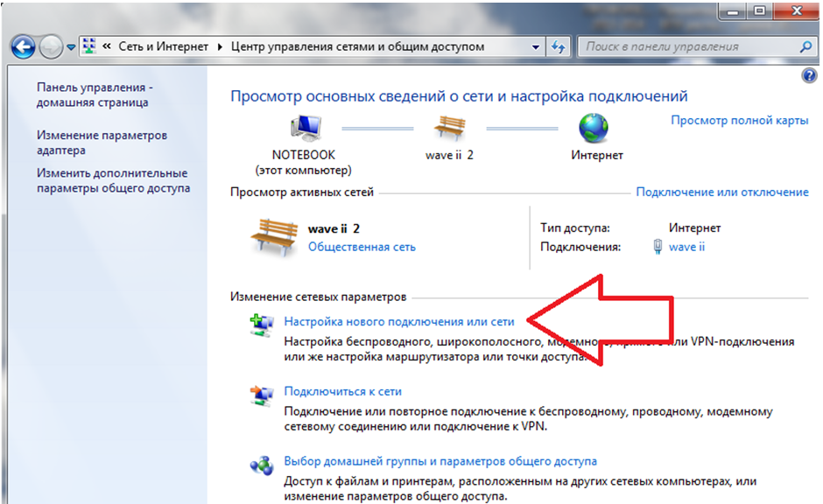Click 'Подключение или отключение' link
823x504 pixels.
tap(722, 192)
